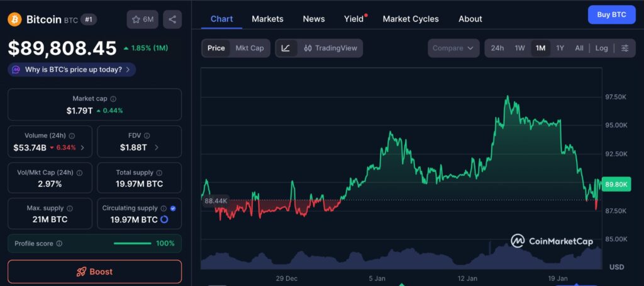Show Max. supply info icon
The height and width of the screenshot is (286, 644).
[x=70, y=209]
